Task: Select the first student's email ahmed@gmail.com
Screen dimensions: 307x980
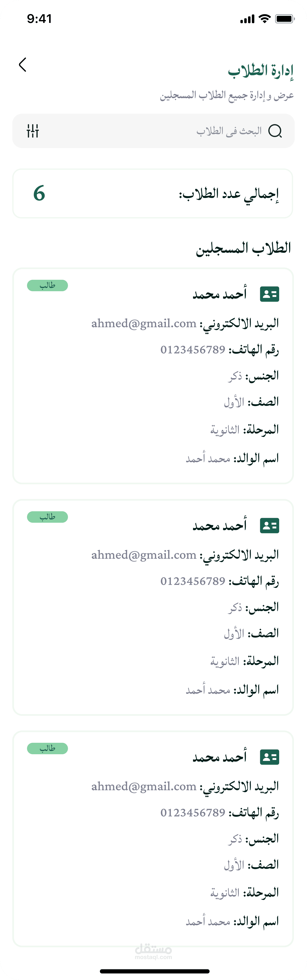Action: pyautogui.click(x=144, y=323)
